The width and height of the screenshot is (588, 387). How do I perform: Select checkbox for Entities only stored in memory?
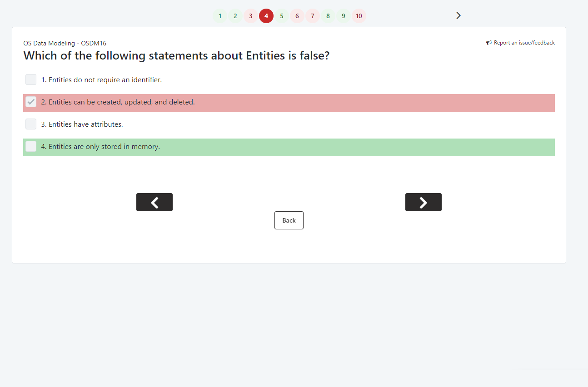pos(31,147)
